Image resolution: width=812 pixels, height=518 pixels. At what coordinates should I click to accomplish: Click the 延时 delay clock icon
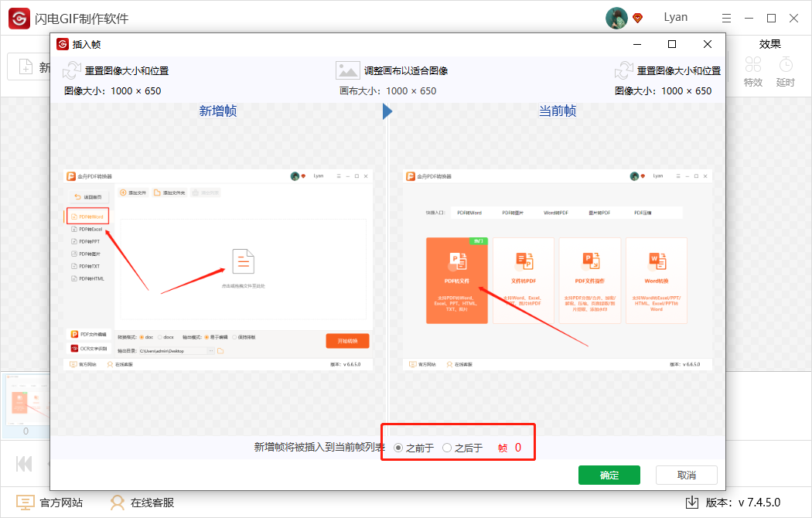pyautogui.click(x=786, y=64)
